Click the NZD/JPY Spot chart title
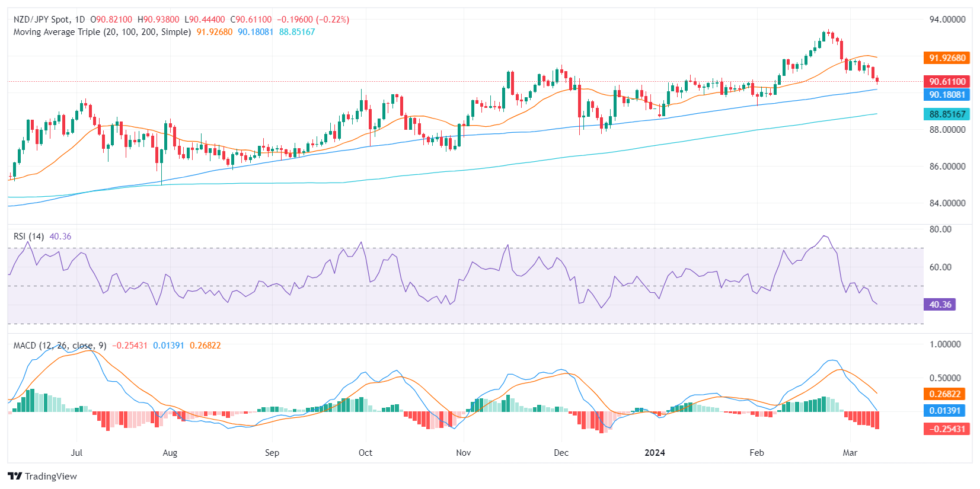 [49, 20]
